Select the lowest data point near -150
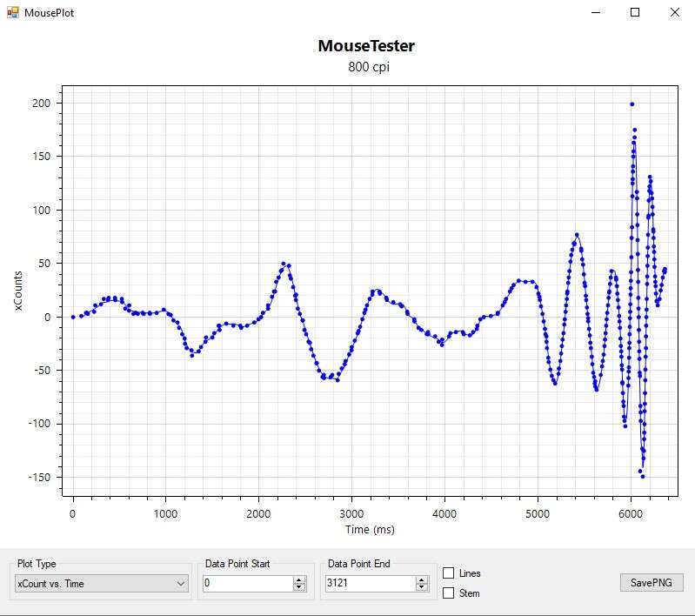Image resolution: width=695 pixels, height=616 pixels. (x=643, y=476)
